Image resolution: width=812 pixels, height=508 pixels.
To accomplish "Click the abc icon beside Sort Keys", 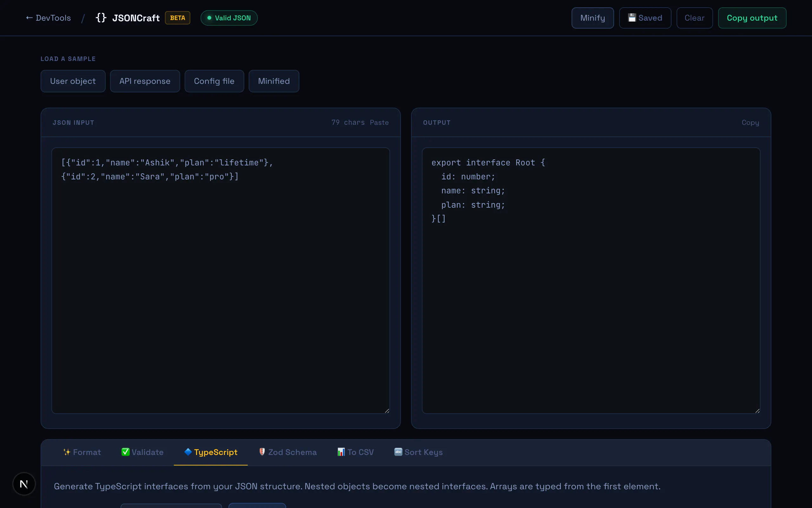I will (398, 452).
